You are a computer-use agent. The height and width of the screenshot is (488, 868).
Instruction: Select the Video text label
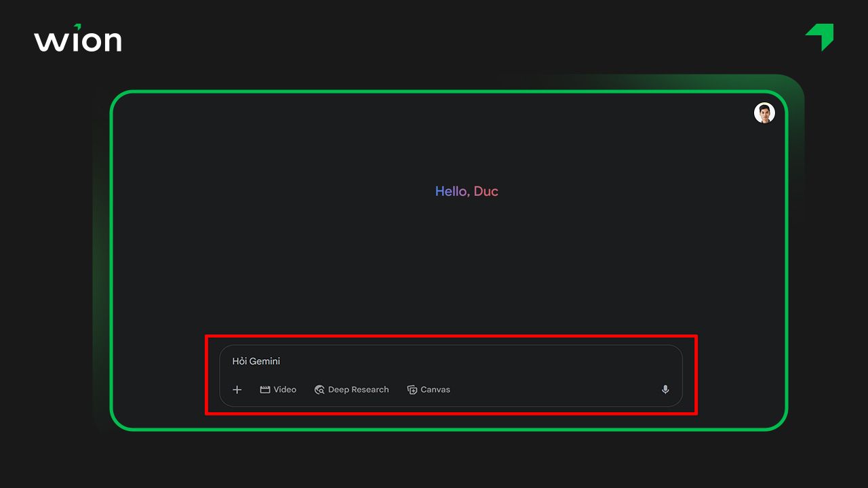285,390
